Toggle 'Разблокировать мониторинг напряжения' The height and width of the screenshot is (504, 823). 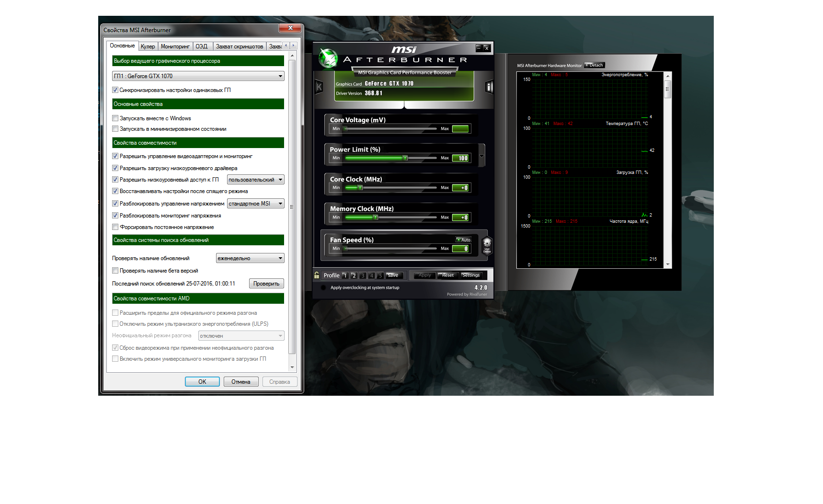(x=115, y=216)
